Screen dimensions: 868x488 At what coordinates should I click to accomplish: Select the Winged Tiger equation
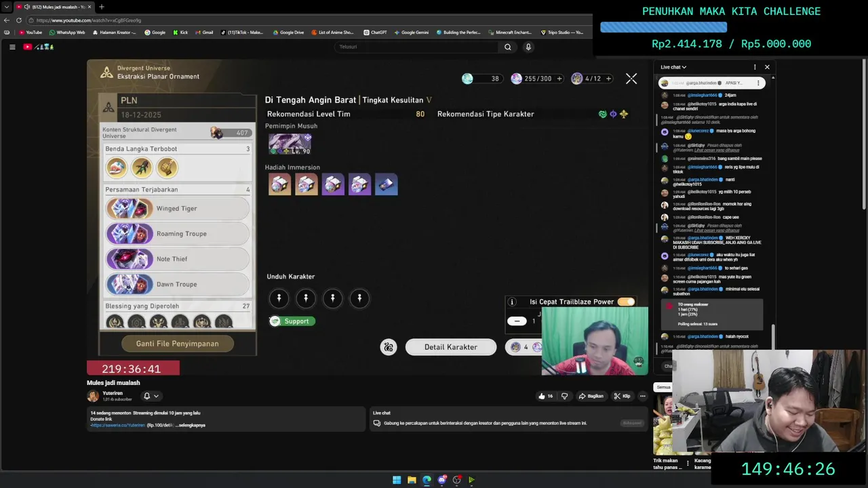click(x=178, y=208)
